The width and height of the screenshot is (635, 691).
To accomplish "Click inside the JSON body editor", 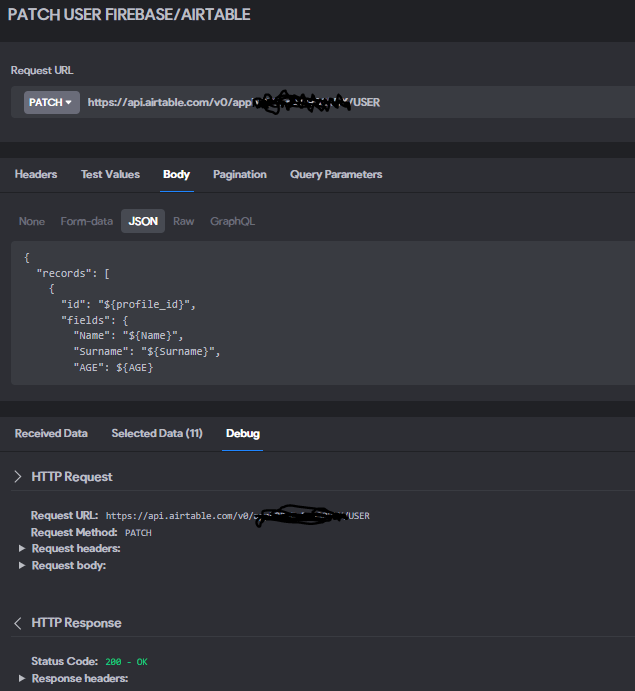I will (x=323, y=313).
